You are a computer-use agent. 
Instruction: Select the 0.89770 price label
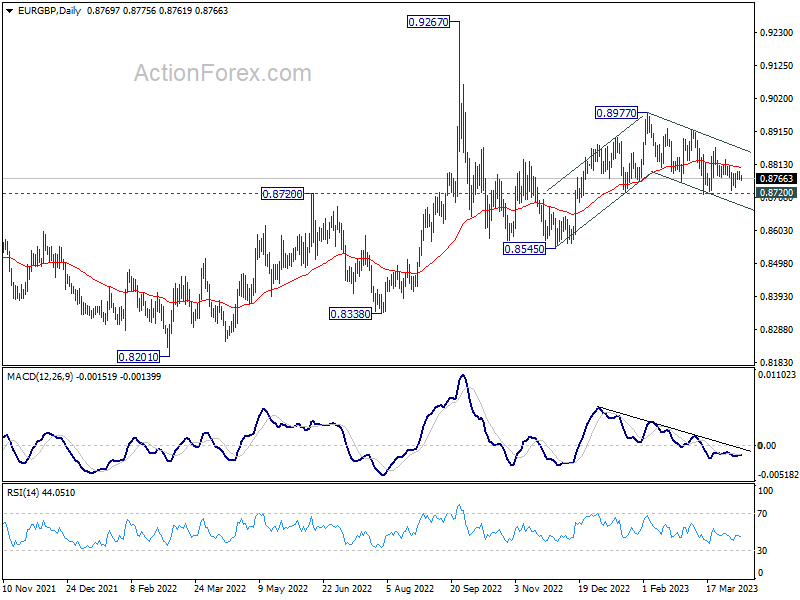pos(616,113)
